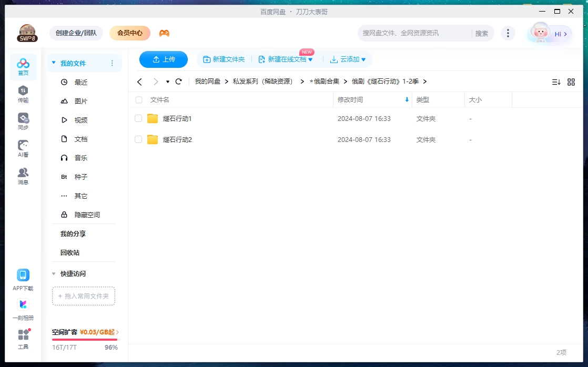Open the 消息 messages panel
Image resolution: width=588 pixels, height=367 pixels.
pos(23,176)
